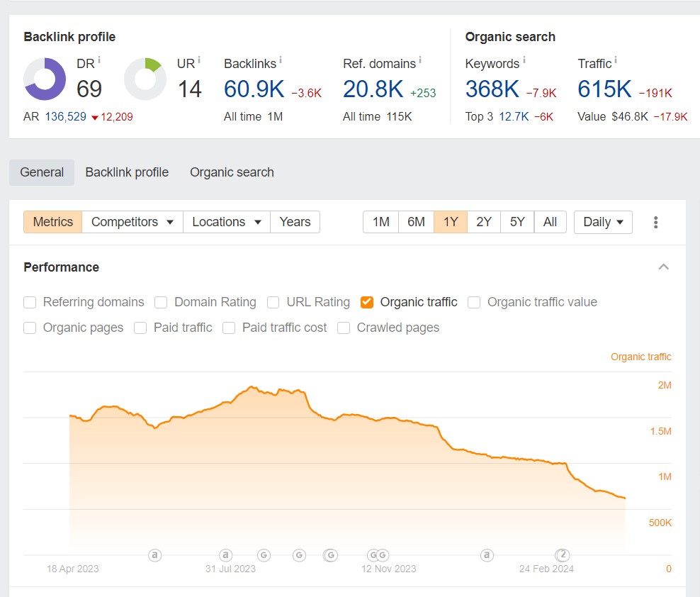
Task: Open the Competitors dropdown
Action: click(x=132, y=222)
